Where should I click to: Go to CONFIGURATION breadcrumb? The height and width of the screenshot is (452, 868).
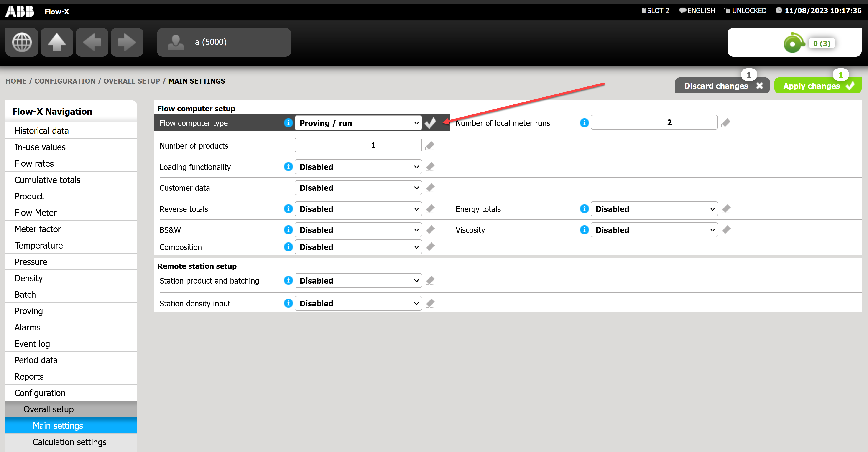click(x=65, y=81)
